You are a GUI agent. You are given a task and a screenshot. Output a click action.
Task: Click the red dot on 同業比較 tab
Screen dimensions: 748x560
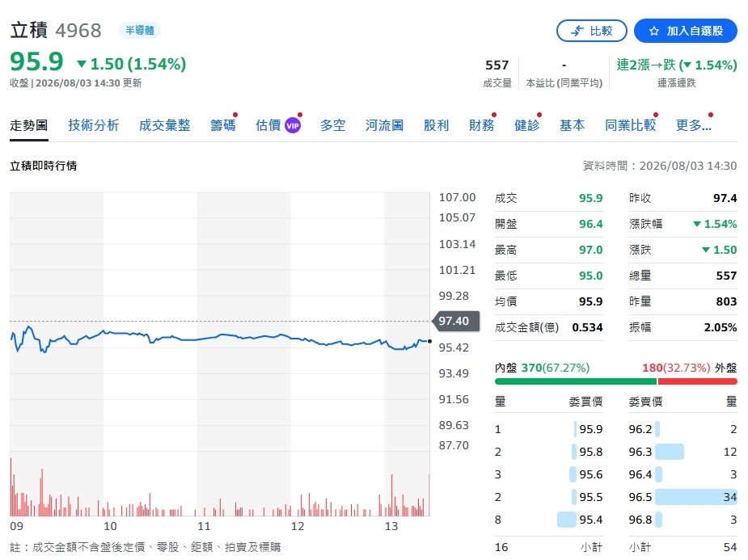(656, 115)
